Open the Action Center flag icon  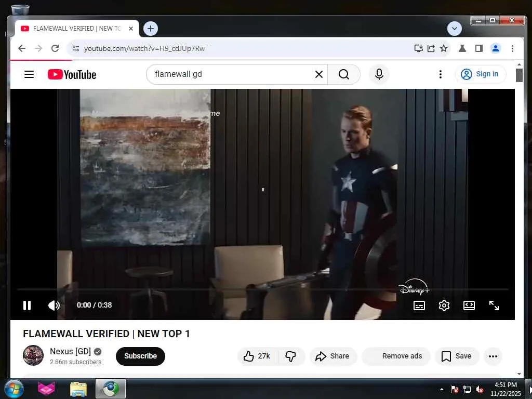coord(455,390)
